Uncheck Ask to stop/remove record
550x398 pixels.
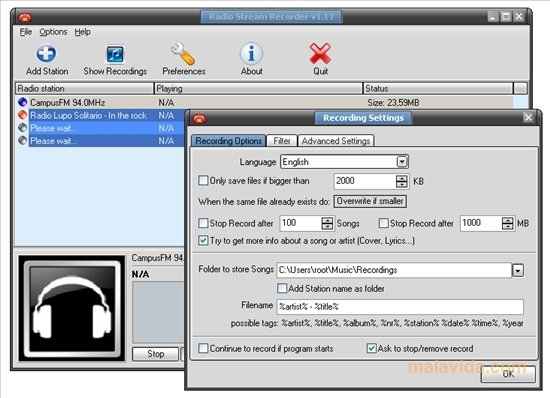371,348
